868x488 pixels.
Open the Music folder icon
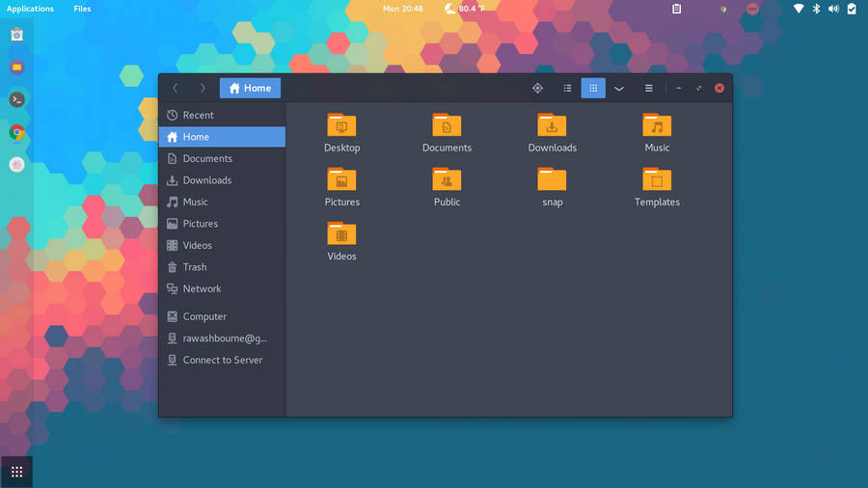pyautogui.click(x=657, y=126)
